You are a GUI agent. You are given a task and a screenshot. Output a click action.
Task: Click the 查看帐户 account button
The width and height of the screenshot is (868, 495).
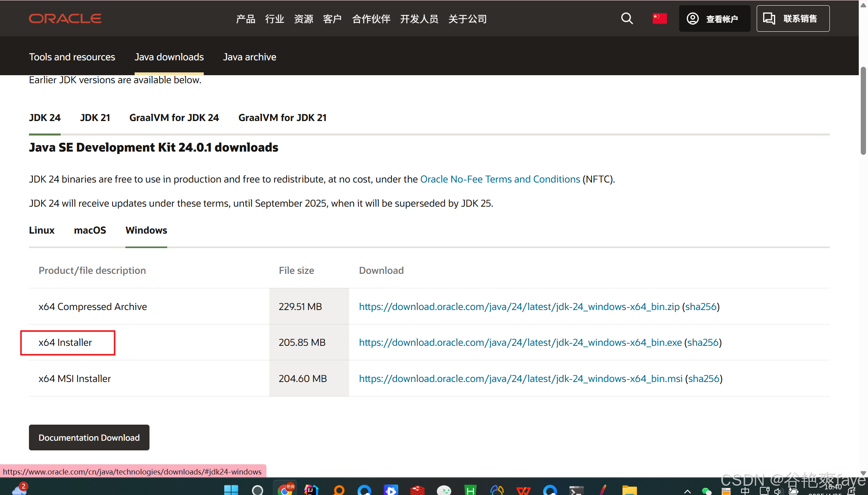point(714,18)
